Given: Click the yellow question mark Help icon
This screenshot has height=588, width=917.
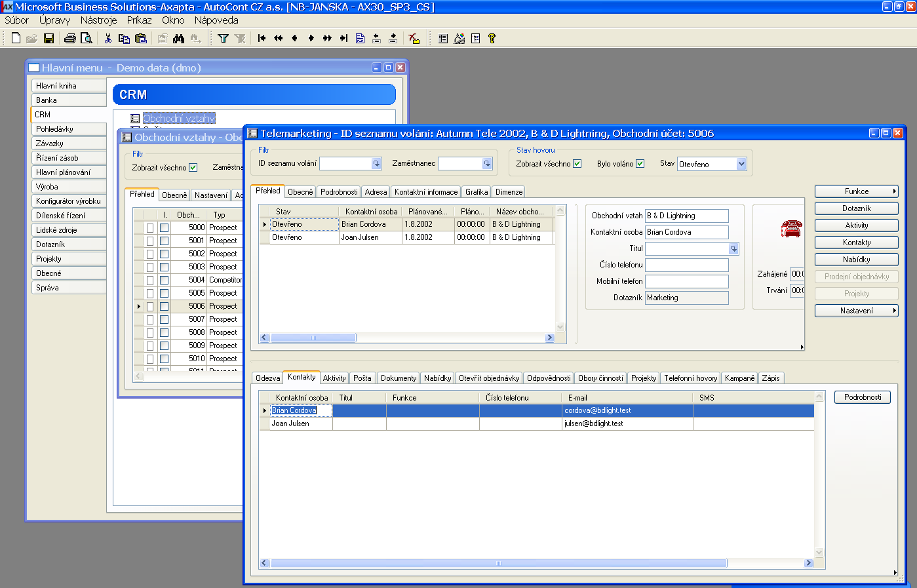Looking at the screenshot, I should point(492,38).
